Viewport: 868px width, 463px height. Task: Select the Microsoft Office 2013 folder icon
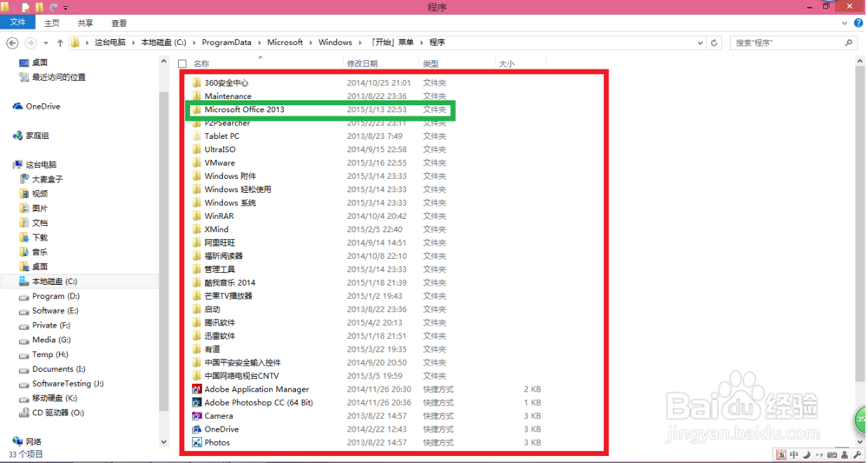(x=196, y=109)
